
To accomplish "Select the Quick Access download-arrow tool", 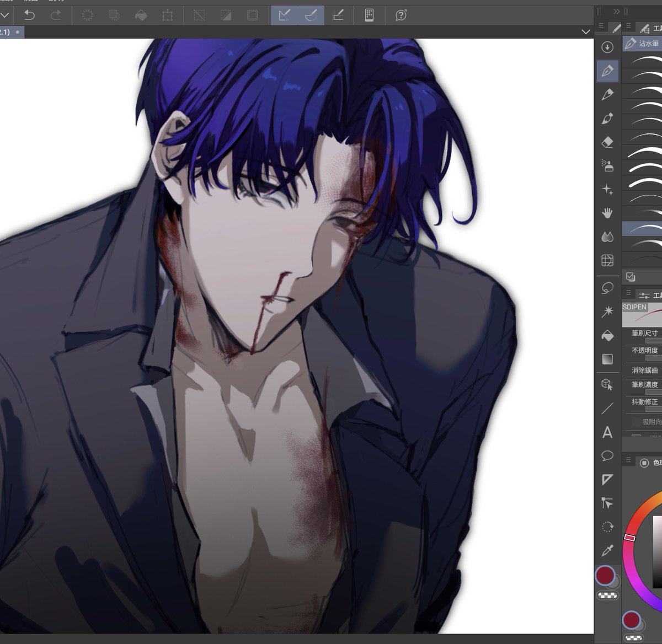I will coord(607,47).
